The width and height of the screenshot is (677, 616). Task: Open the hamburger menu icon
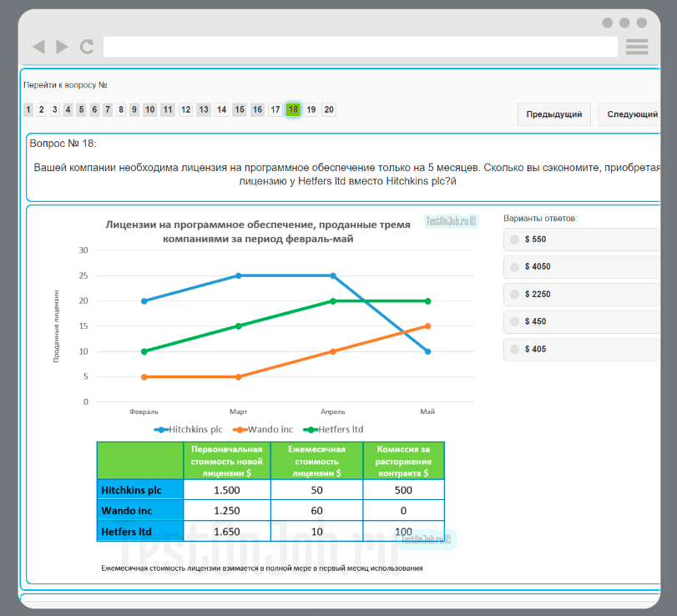[637, 47]
